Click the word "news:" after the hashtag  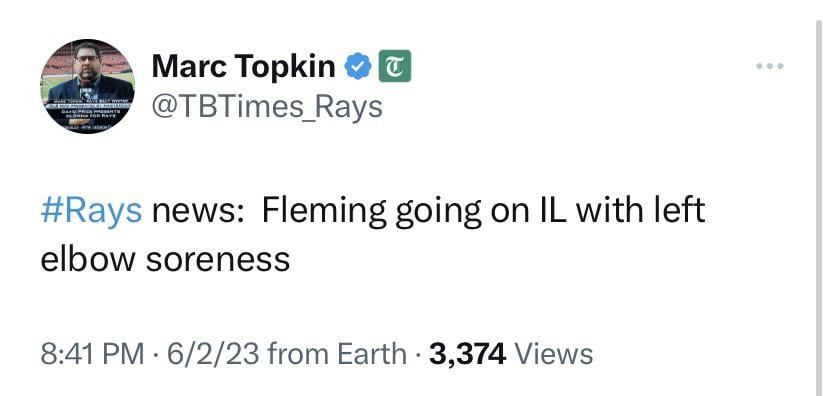click(x=197, y=213)
